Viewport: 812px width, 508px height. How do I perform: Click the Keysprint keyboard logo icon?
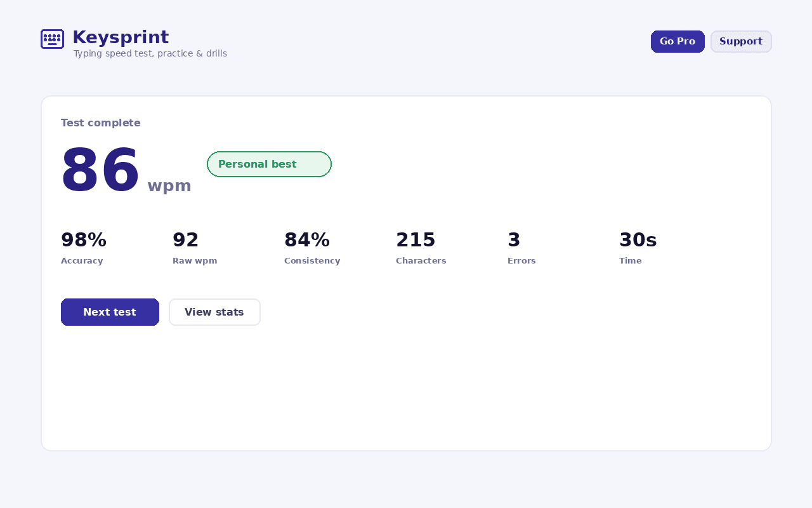pyautogui.click(x=52, y=39)
